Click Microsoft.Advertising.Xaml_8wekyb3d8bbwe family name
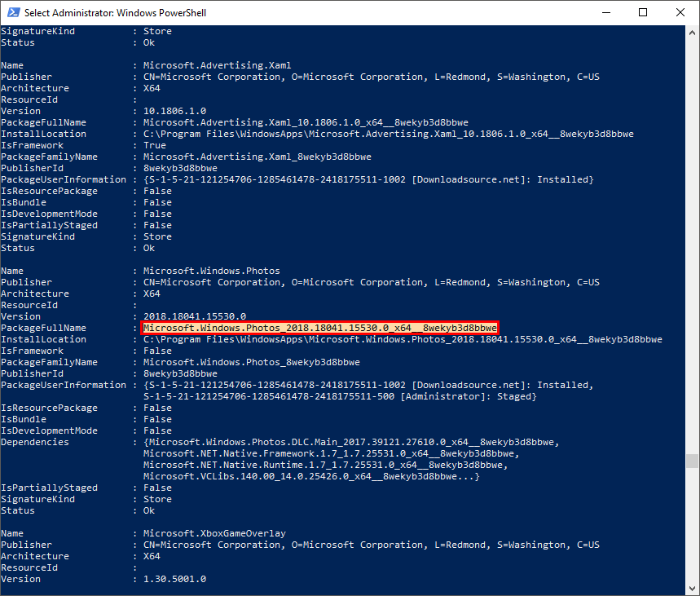Image resolution: width=700 pixels, height=596 pixels. (x=258, y=157)
